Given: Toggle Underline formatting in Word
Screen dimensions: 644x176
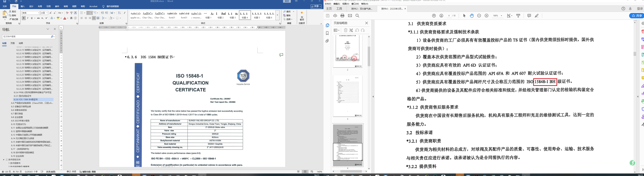Looking at the screenshot, I should click(x=32, y=18).
